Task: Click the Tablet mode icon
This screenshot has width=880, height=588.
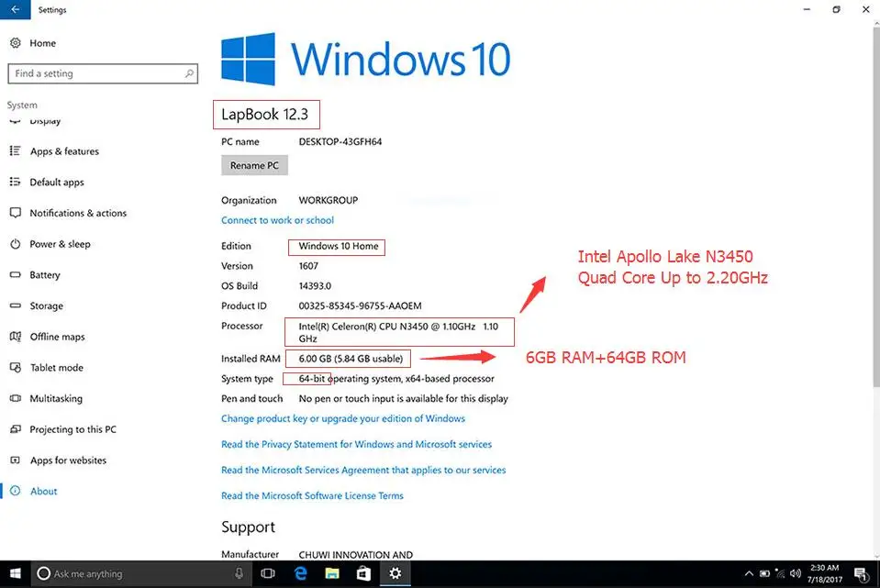Action: pyautogui.click(x=16, y=367)
